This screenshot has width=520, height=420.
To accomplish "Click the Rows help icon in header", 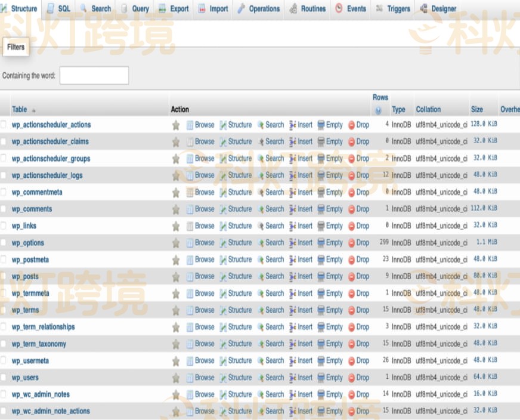I will pyautogui.click(x=378, y=110).
